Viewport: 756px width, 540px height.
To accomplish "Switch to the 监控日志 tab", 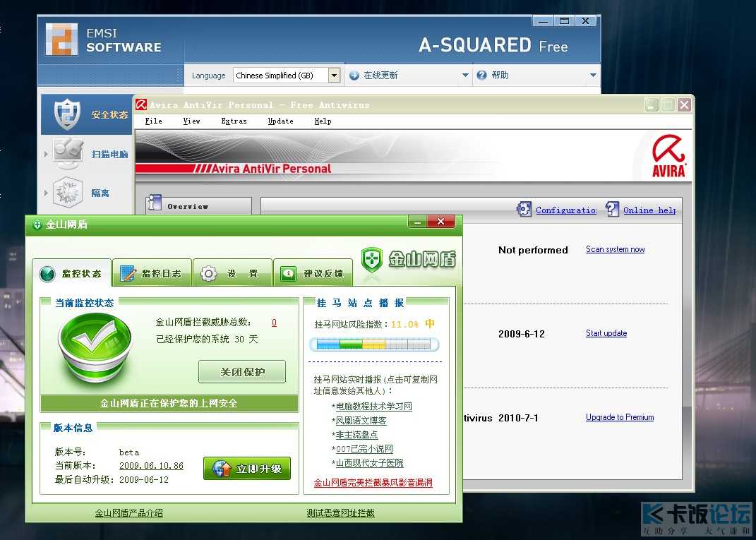I will (152, 273).
